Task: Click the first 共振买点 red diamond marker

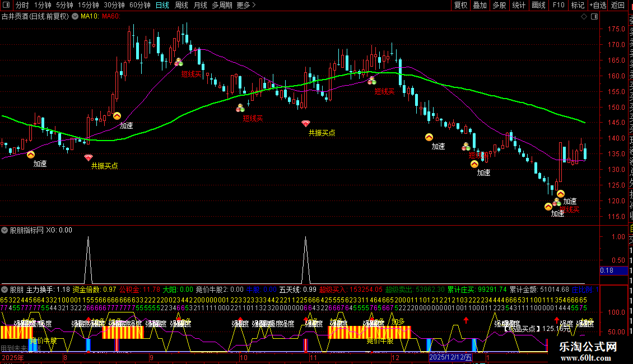Action: pyautogui.click(x=89, y=157)
